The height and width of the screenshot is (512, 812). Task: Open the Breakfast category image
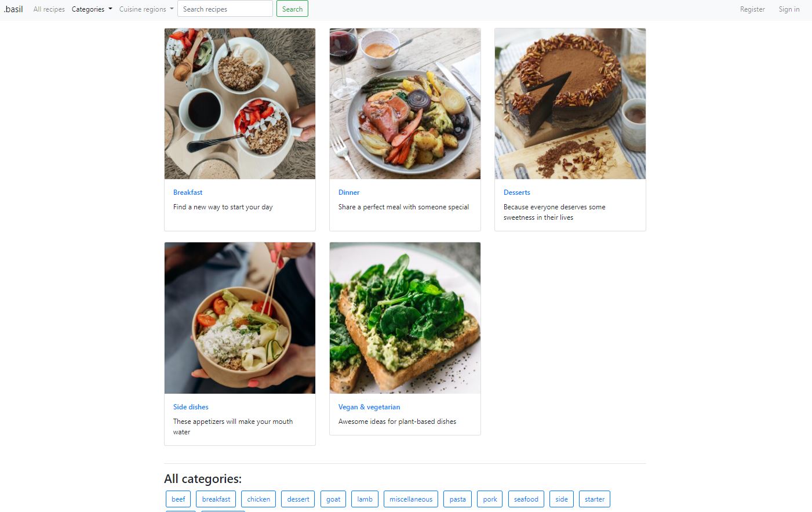point(240,104)
